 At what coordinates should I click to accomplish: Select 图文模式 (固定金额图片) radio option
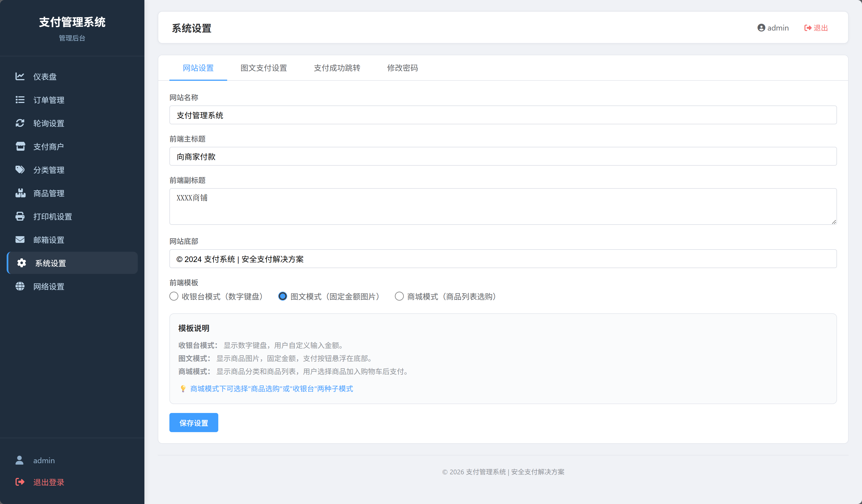point(282,296)
